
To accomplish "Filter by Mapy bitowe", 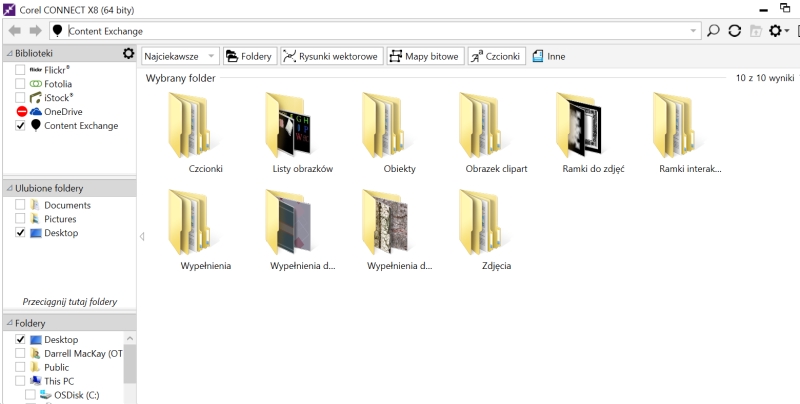I will pos(425,56).
